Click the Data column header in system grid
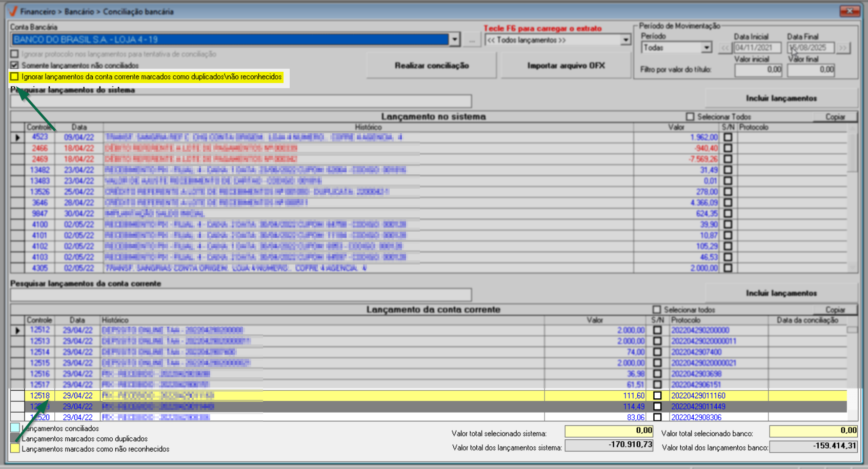Image resolution: width=868 pixels, height=469 pixels. coord(79,127)
